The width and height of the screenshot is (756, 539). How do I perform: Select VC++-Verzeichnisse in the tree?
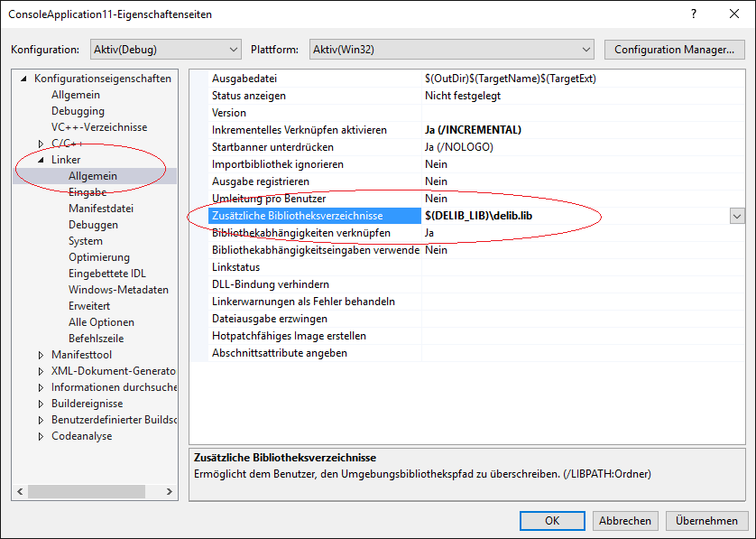pos(99,127)
